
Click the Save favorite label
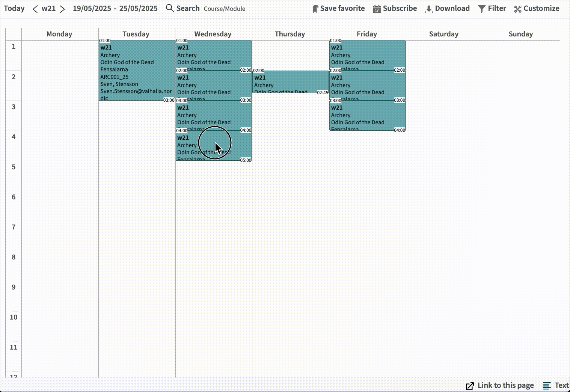(342, 8)
